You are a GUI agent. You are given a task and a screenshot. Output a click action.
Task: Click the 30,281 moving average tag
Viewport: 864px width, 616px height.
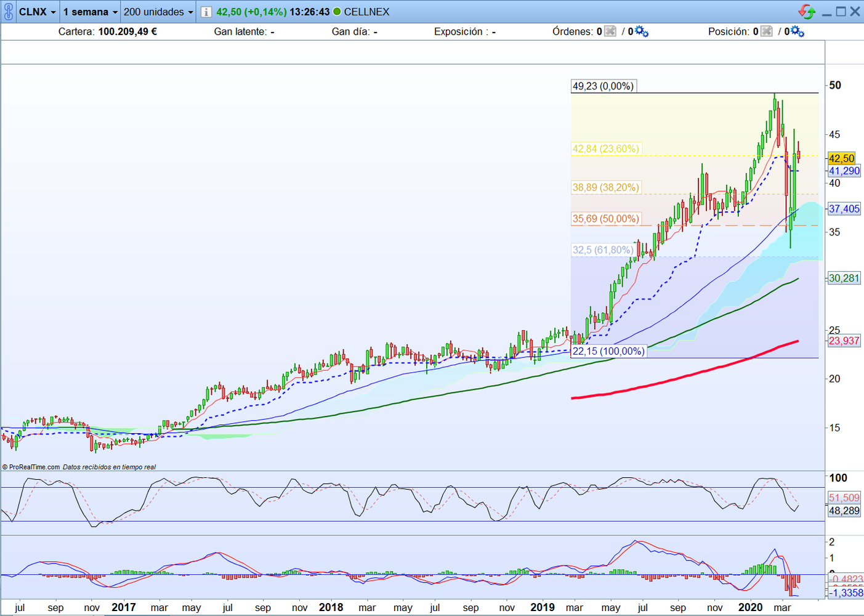(844, 278)
